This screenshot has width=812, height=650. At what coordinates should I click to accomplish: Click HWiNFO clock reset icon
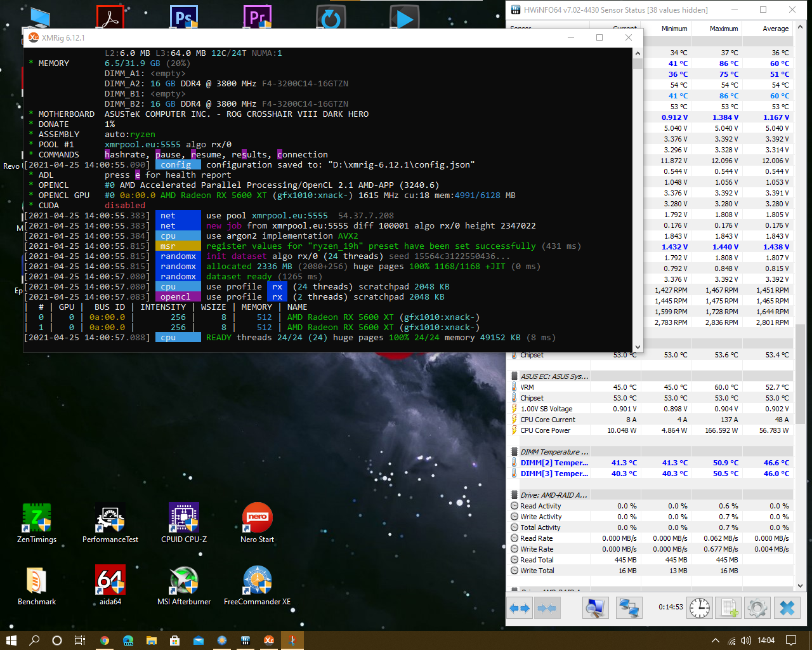point(700,608)
